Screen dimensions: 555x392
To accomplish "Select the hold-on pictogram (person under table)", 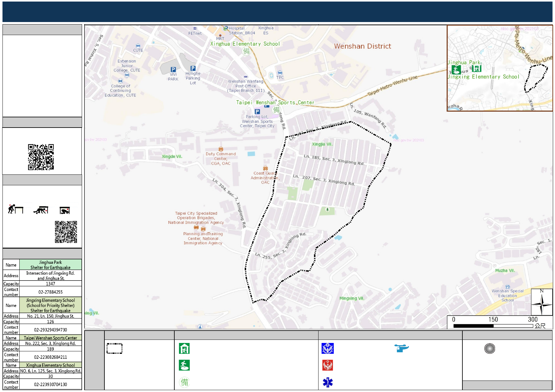I will point(65,210).
